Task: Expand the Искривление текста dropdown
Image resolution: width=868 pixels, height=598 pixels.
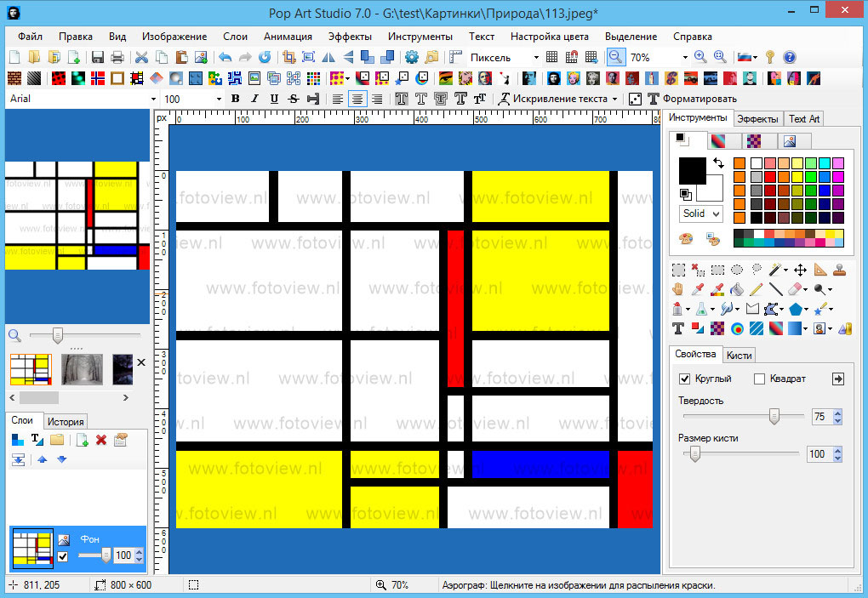Action: click(x=614, y=100)
